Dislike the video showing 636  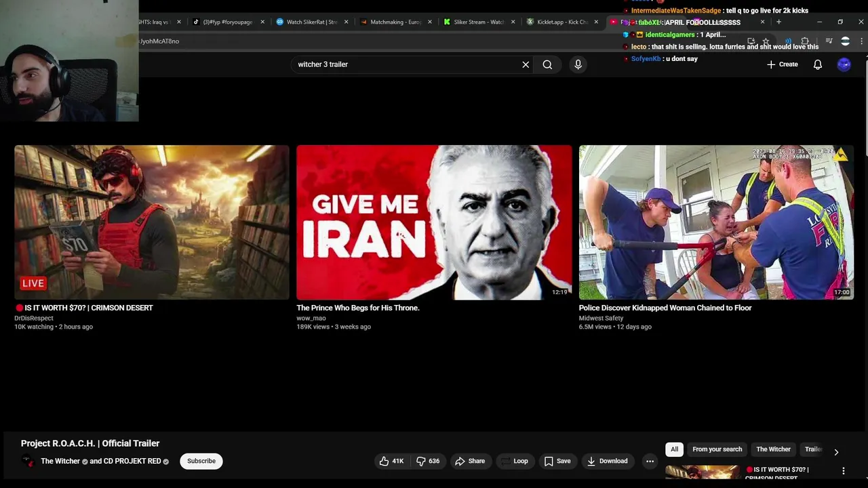click(x=428, y=461)
